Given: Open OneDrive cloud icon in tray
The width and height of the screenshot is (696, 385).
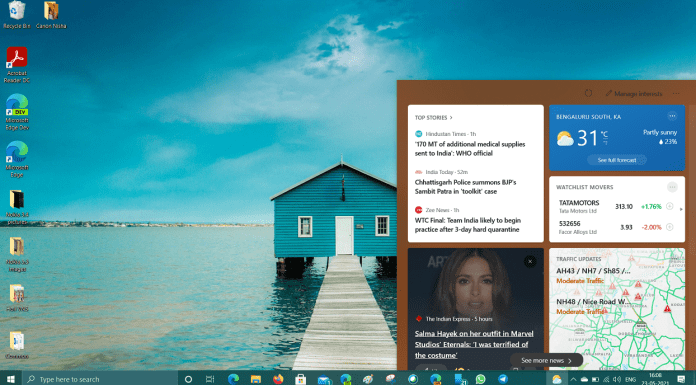Looking at the screenshot, I should pyautogui.click(x=584, y=379).
